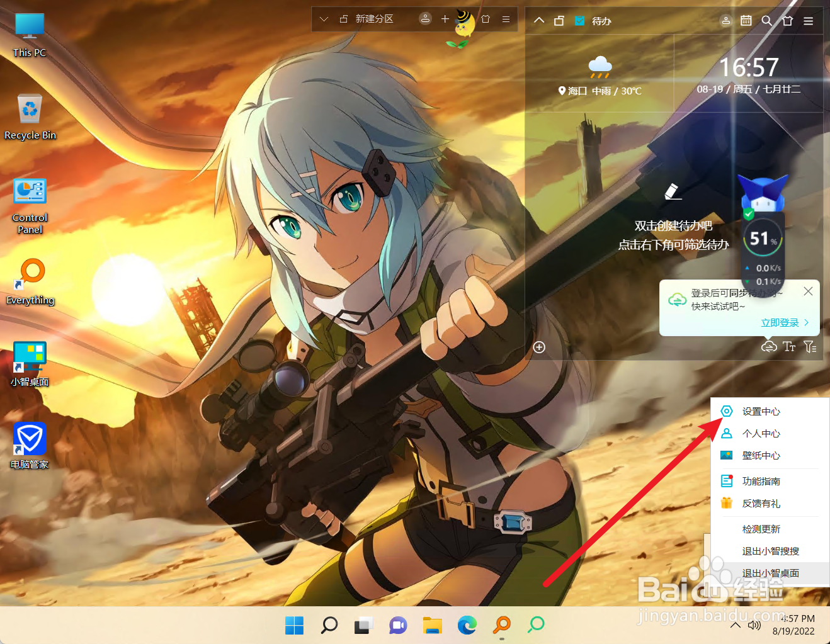Click the user avatar icon in 新建分区 bar

(425, 19)
